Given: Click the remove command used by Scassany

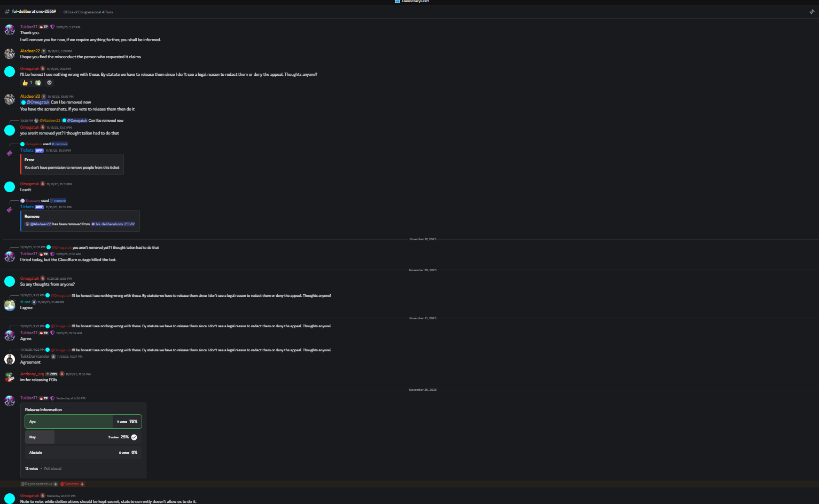Looking at the screenshot, I should point(58,201).
